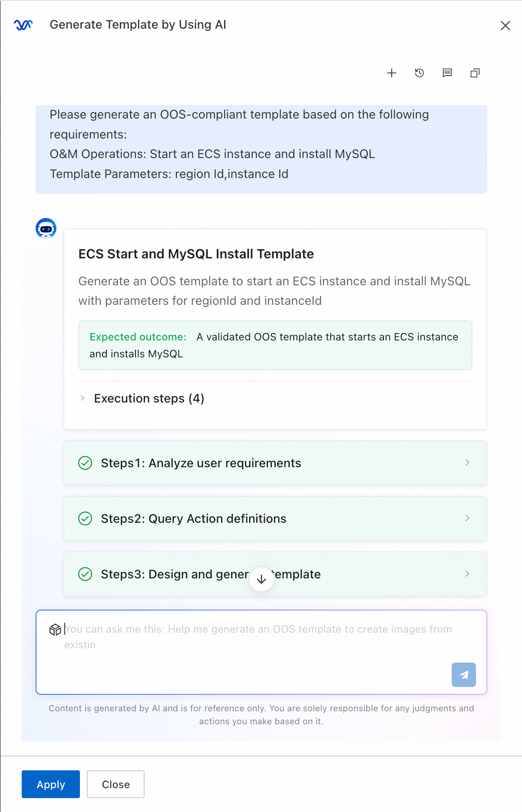
Task: Click green checkmark on Steps1
Action: click(x=85, y=463)
